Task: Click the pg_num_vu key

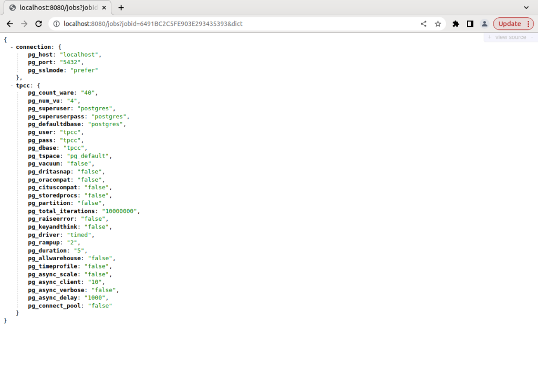Action: (44, 100)
